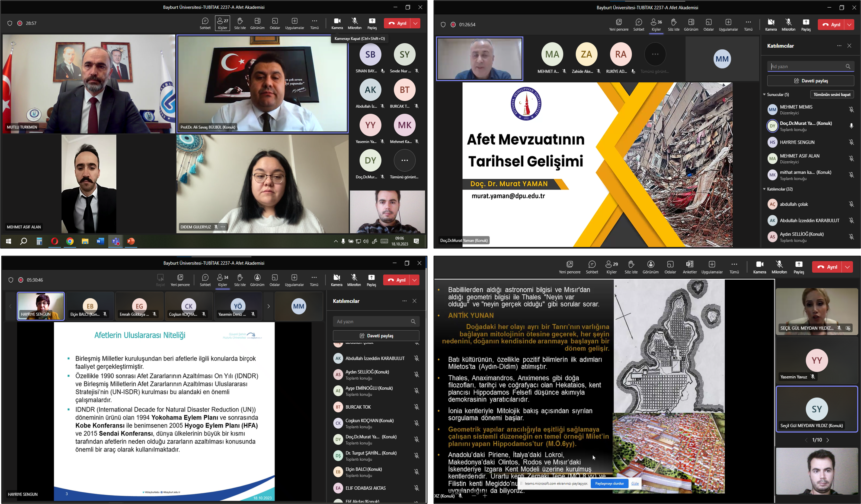The image size is (861, 504).
Task: Toggle HAYRIYE SENGUN mic in Sunucular list
Action: tap(851, 142)
